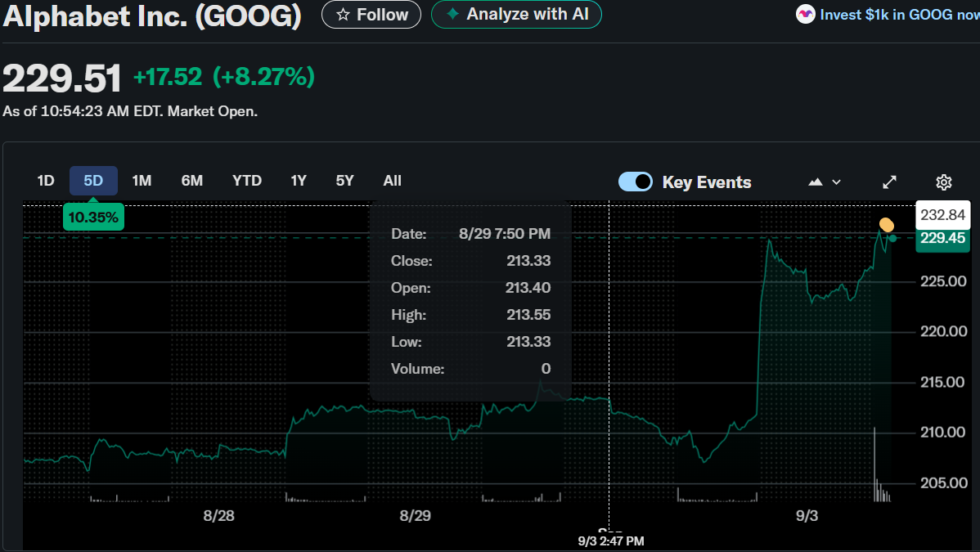The width and height of the screenshot is (980, 552).
Task: Click the Analyze with AI button
Action: pyautogui.click(x=516, y=15)
